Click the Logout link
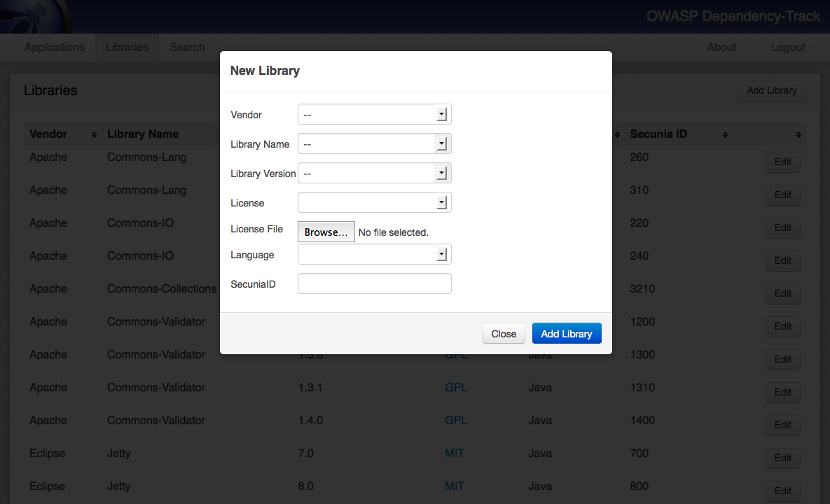 pyautogui.click(x=788, y=48)
